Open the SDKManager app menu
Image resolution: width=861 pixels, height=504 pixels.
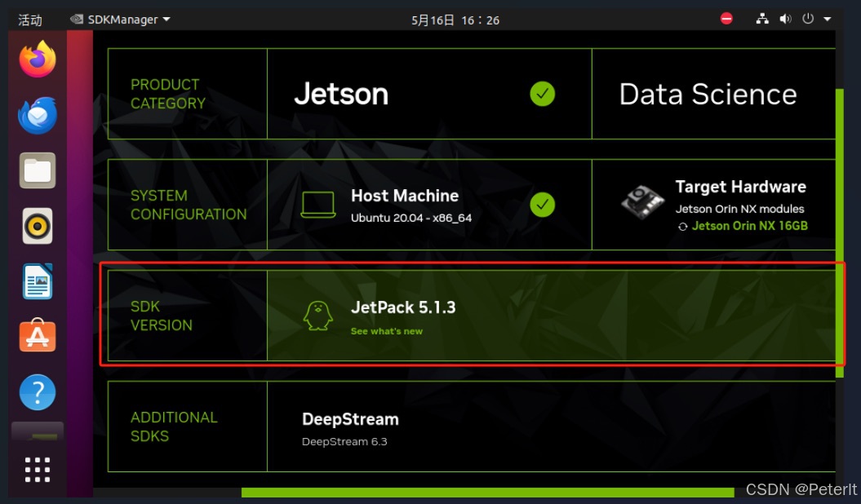click(x=120, y=20)
